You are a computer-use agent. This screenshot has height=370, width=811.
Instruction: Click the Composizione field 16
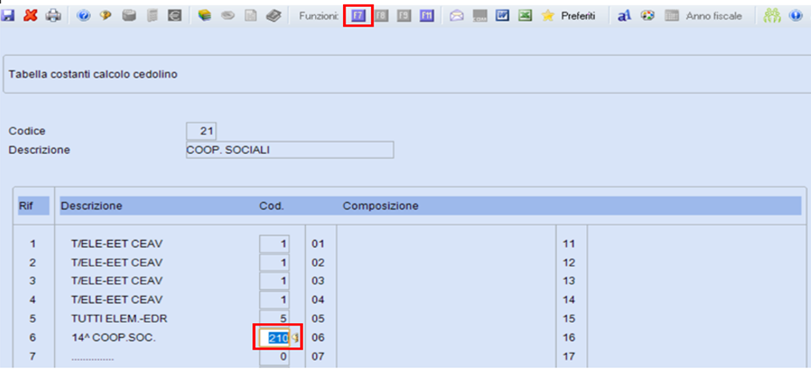click(x=696, y=338)
